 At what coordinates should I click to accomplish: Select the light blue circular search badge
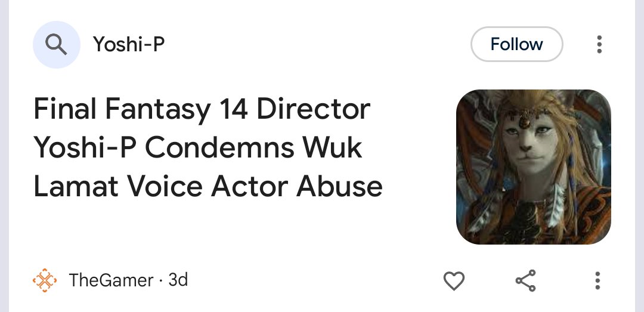[56, 44]
